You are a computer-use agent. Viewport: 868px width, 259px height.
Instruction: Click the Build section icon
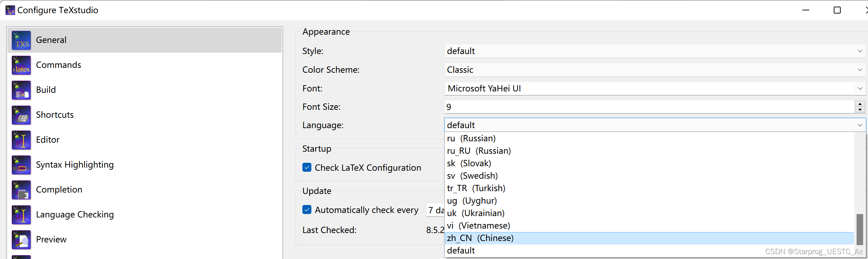(21, 90)
